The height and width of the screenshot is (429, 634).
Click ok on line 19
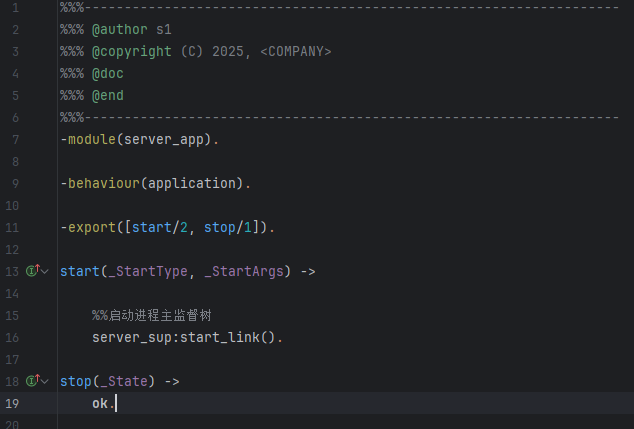(x=100, y=404)
